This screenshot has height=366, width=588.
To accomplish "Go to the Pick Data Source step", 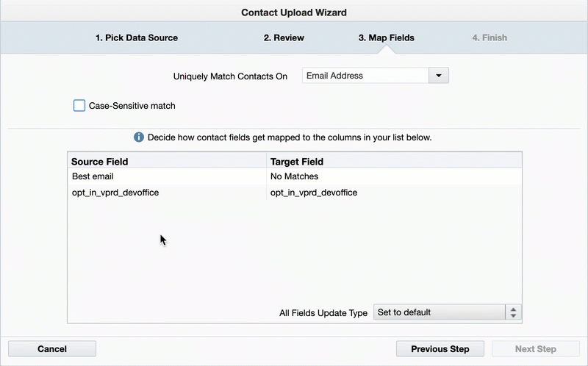I will [137, 37].
